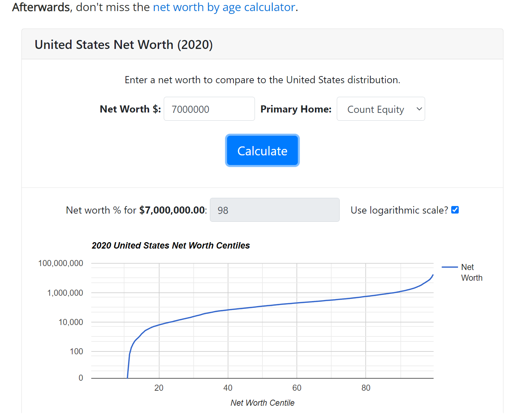Image resolution: width=517 pixels, height=420 pixels.
Task: Click the Net Worth legend line marker
Action: (x=450, y=267)
